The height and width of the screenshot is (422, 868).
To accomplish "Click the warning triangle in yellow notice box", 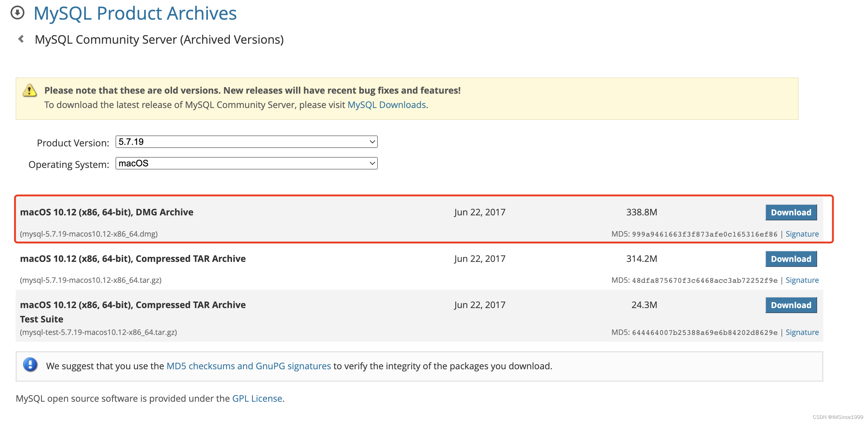I will [x=29, y=91].
